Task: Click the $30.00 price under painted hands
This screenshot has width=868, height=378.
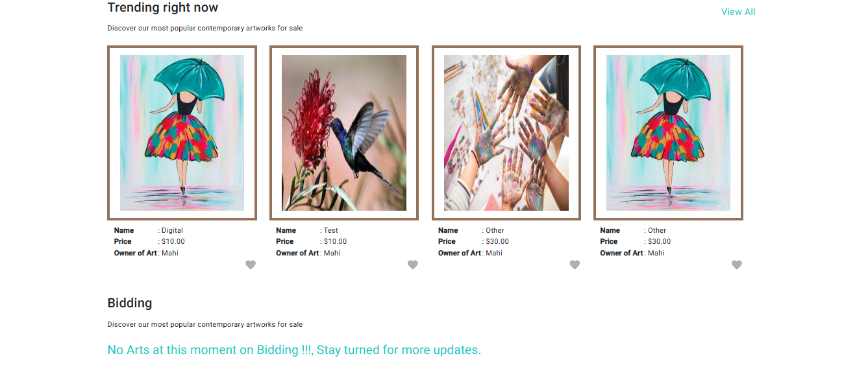Action: (x=497, y=241)
